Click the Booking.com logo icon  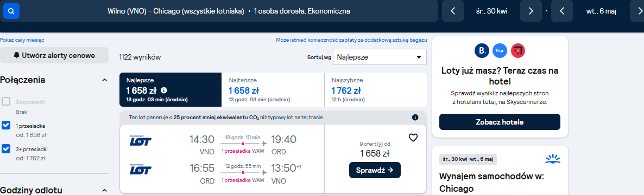point(481,50)
